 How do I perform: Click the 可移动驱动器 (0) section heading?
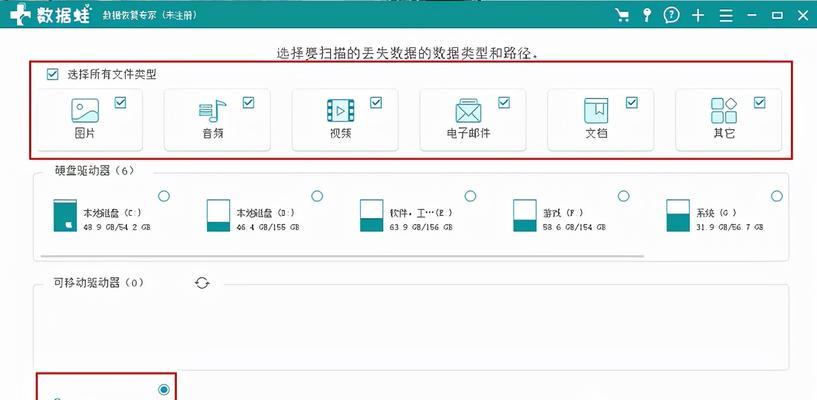pyautogui.click(x=98, y=283)
